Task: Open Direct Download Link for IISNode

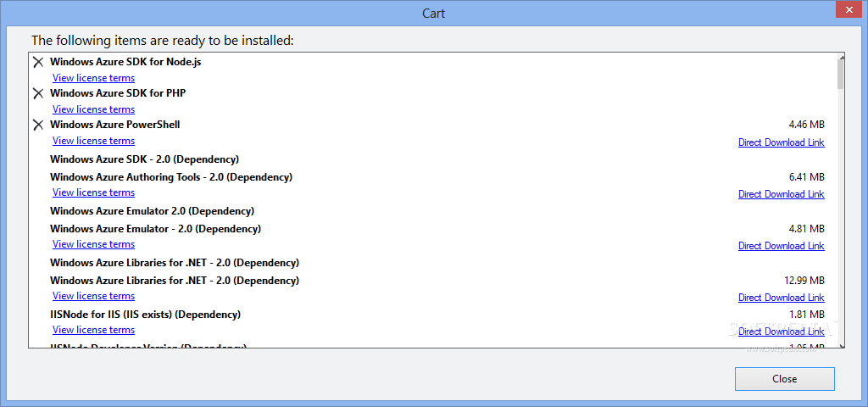Action: coord(781,332)
